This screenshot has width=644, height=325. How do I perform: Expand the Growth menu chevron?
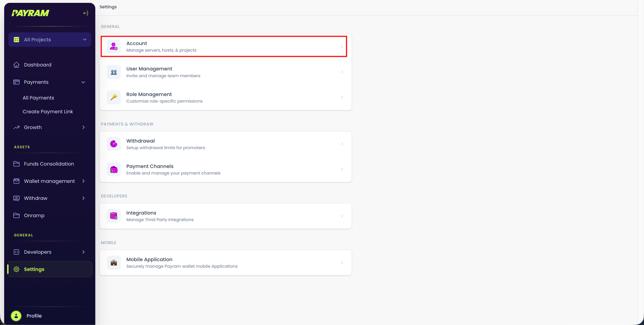83,127
